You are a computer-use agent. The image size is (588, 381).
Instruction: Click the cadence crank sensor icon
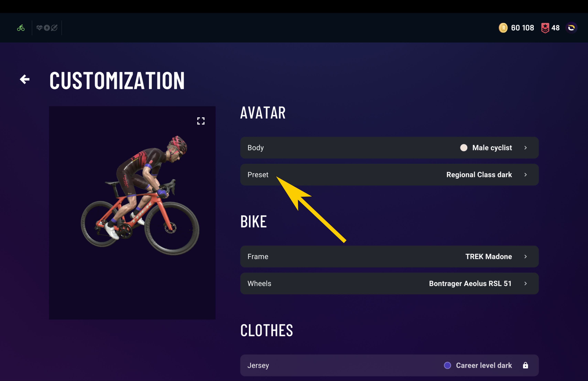pyautogui.click(x=54, y=28)
